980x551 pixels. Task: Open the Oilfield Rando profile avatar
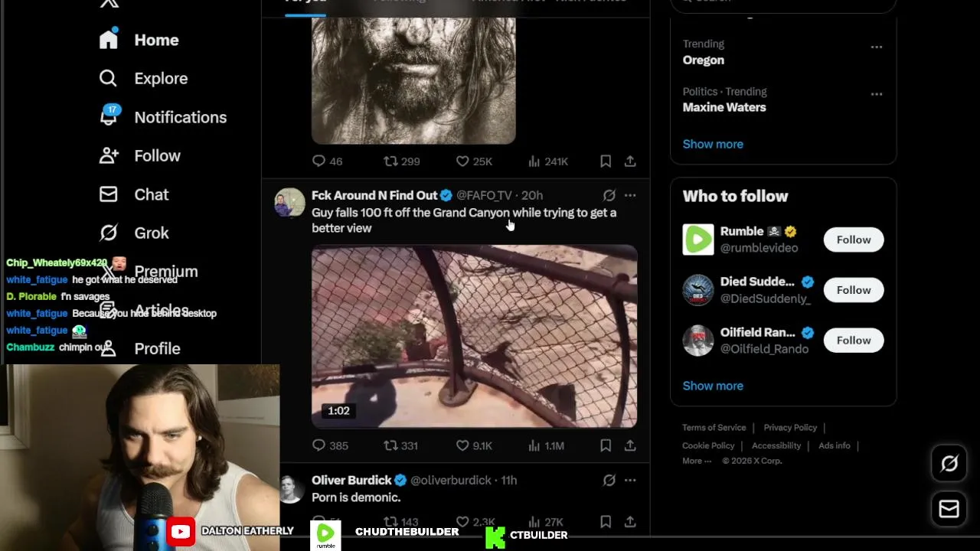pyautogui.click(x=698, y=341)
